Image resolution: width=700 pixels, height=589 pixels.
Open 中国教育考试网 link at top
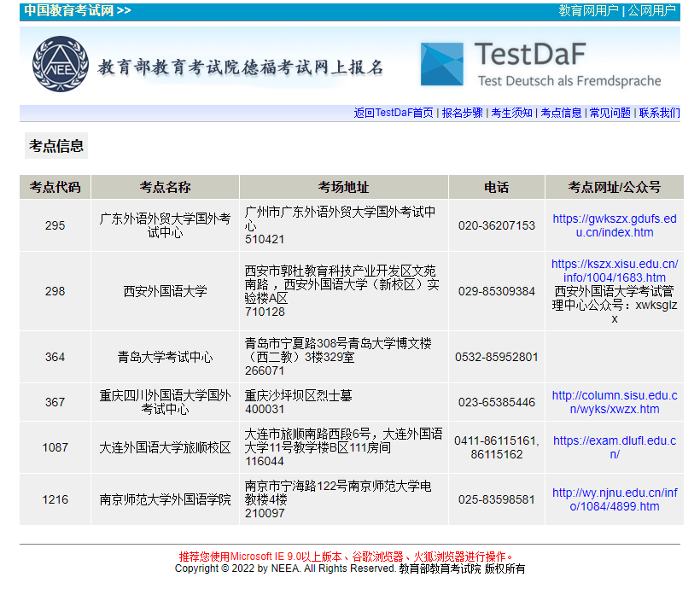point(78,10)
